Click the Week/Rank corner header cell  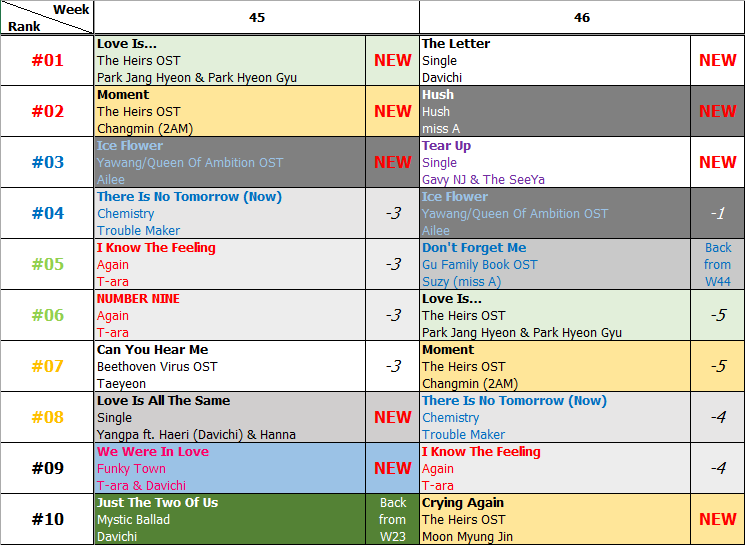47,18
